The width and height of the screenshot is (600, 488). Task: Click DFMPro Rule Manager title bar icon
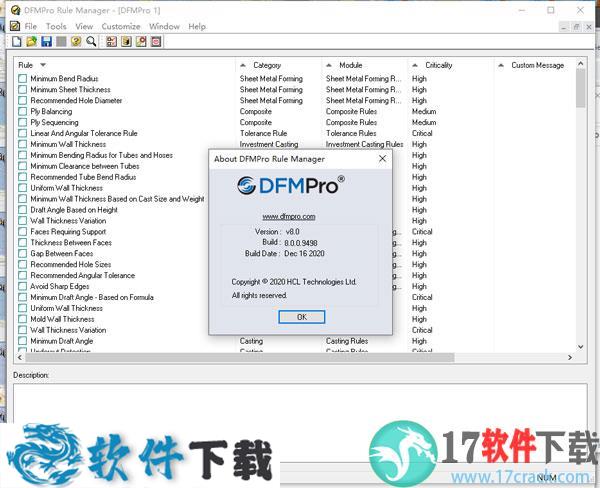coord(15,10)
